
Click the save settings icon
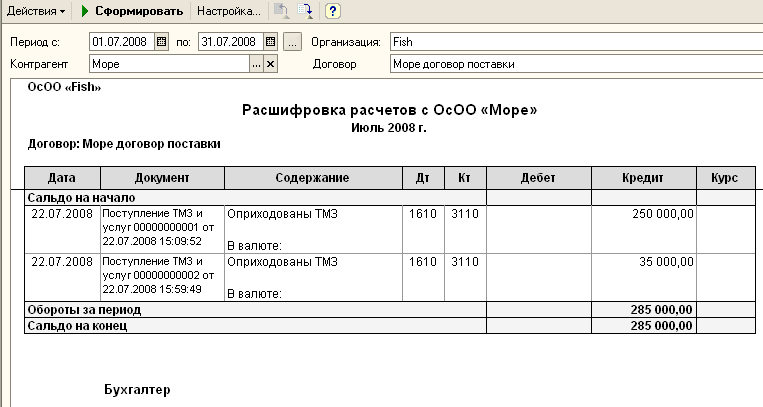pos(305,11)
